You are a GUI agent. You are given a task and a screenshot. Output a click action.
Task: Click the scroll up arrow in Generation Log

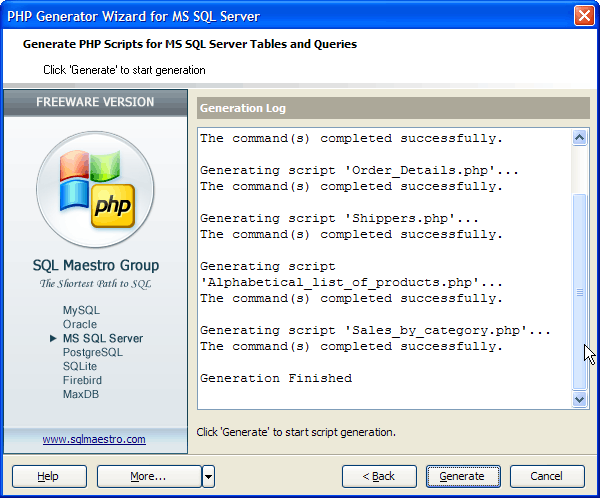point(579,137)
